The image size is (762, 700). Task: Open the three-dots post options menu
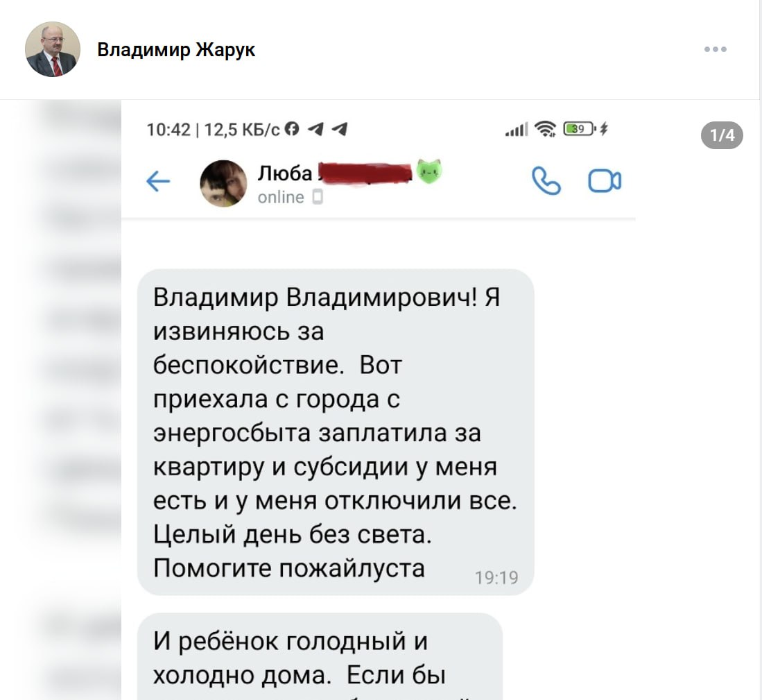tap(716, 49)
